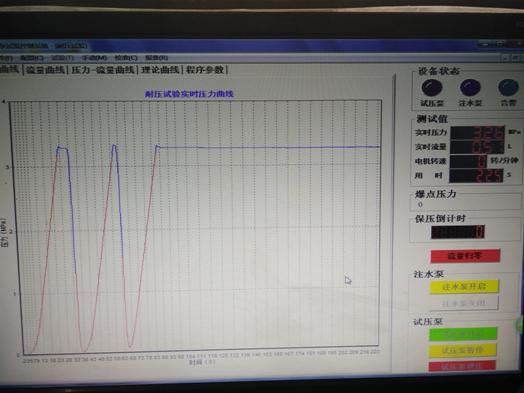
Task: Open the 试验(T) menu
Action: [x=63, y=58]
